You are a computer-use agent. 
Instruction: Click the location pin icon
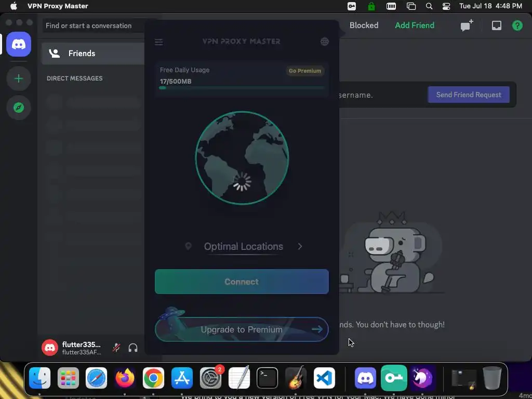[x=188, y=246]
